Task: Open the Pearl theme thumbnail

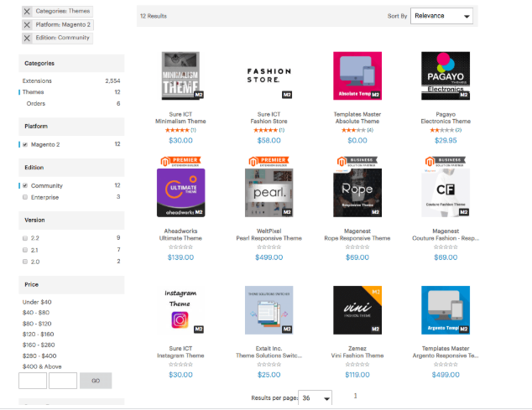Action: click(269, 193)
